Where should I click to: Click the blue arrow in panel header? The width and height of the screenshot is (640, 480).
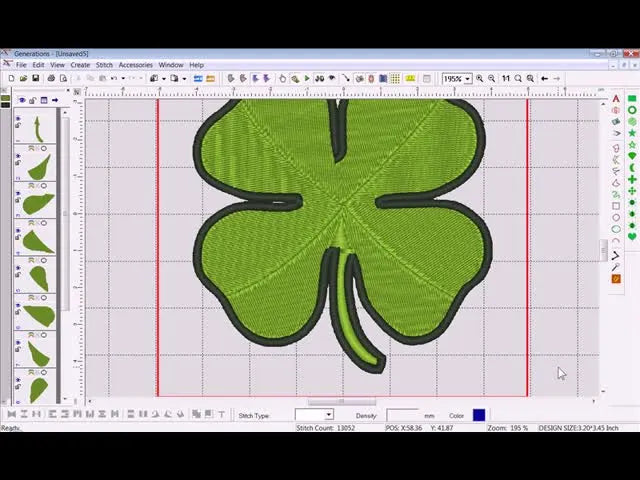click(x=55, y=100)
